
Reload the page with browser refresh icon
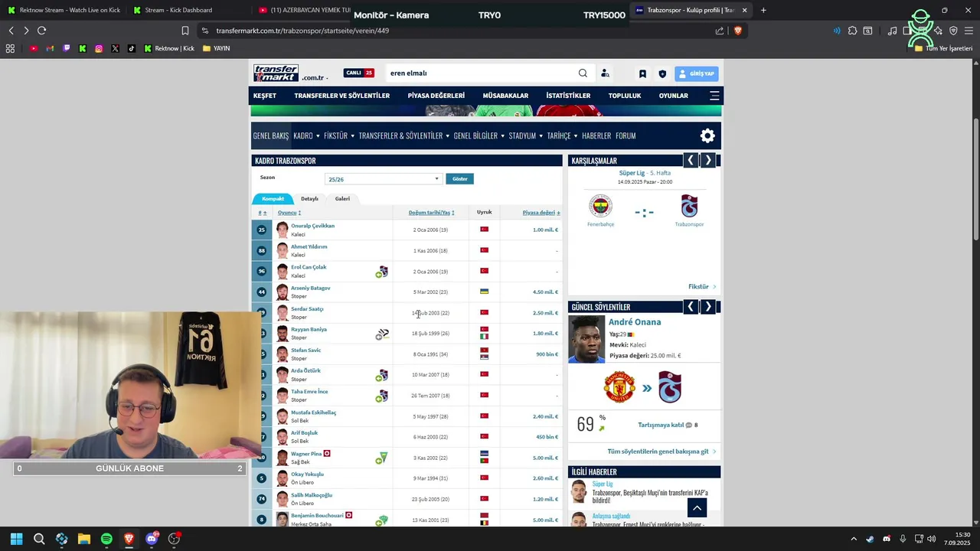coord(41,31)
